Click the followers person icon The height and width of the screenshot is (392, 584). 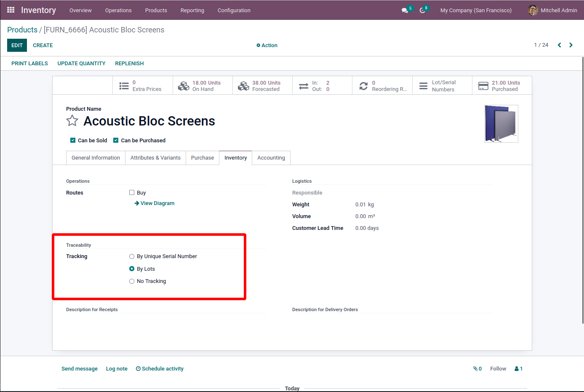pos(517,369)
